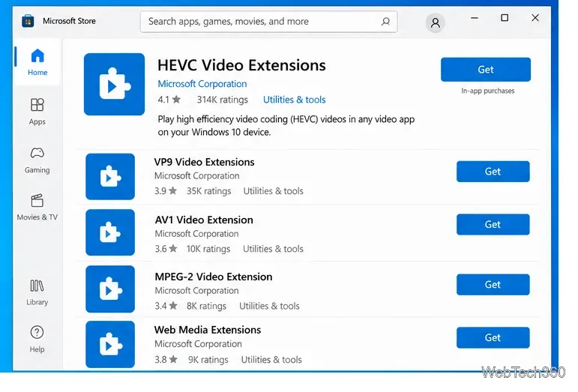
Task: Open Gaming section in sidebar
Action: point(37,160)
